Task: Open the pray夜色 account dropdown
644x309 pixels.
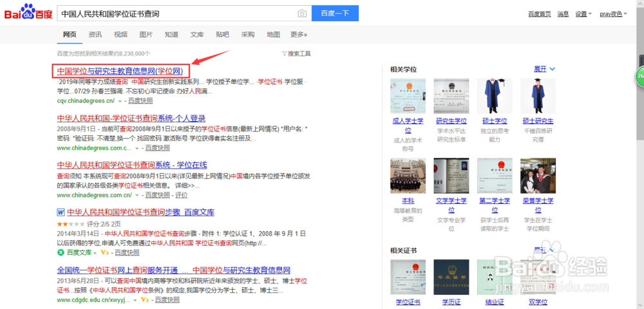Action: [x=613, y=14]
